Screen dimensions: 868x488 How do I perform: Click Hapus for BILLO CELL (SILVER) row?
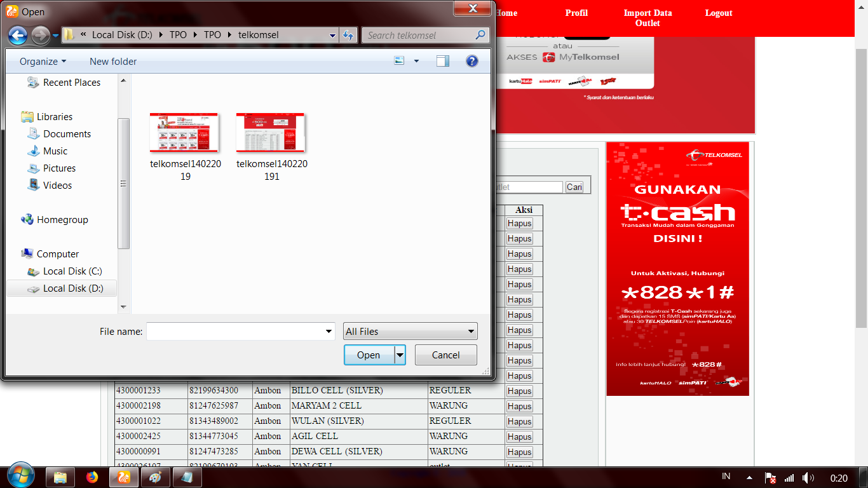coord(519,391)
